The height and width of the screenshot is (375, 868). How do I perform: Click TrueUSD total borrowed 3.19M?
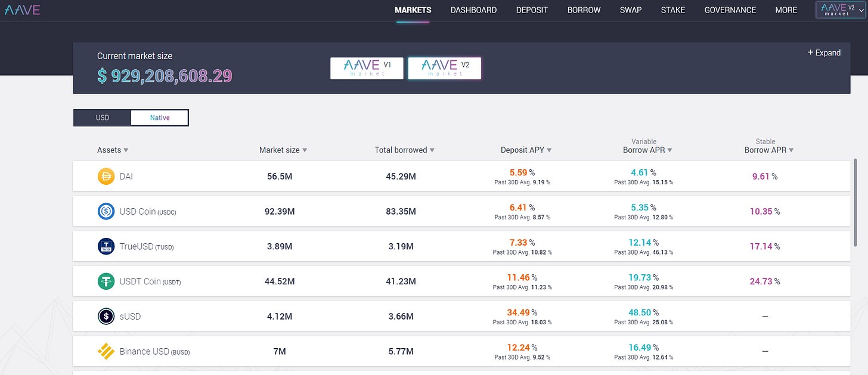coord(401,246)
